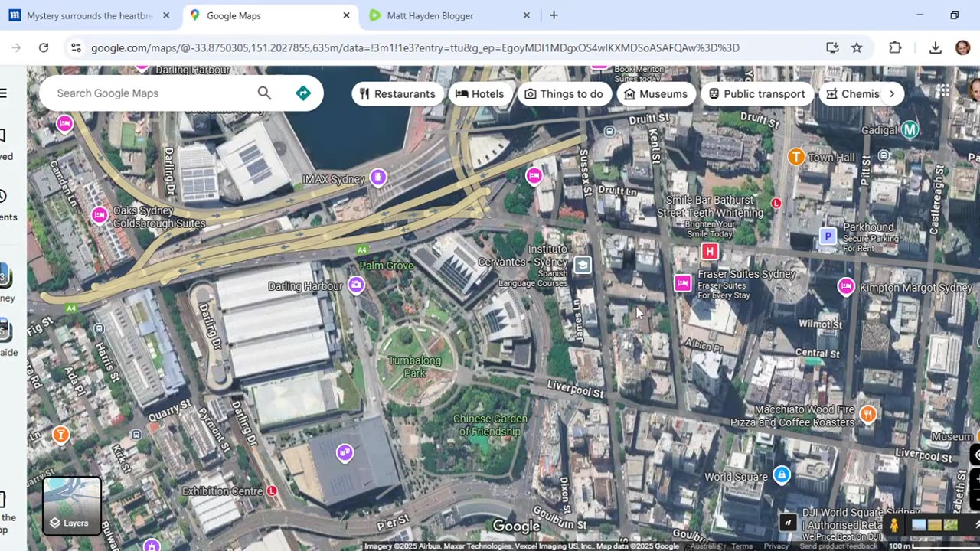
Task: Close the Google Maps tab
Action: pos(346,15)
